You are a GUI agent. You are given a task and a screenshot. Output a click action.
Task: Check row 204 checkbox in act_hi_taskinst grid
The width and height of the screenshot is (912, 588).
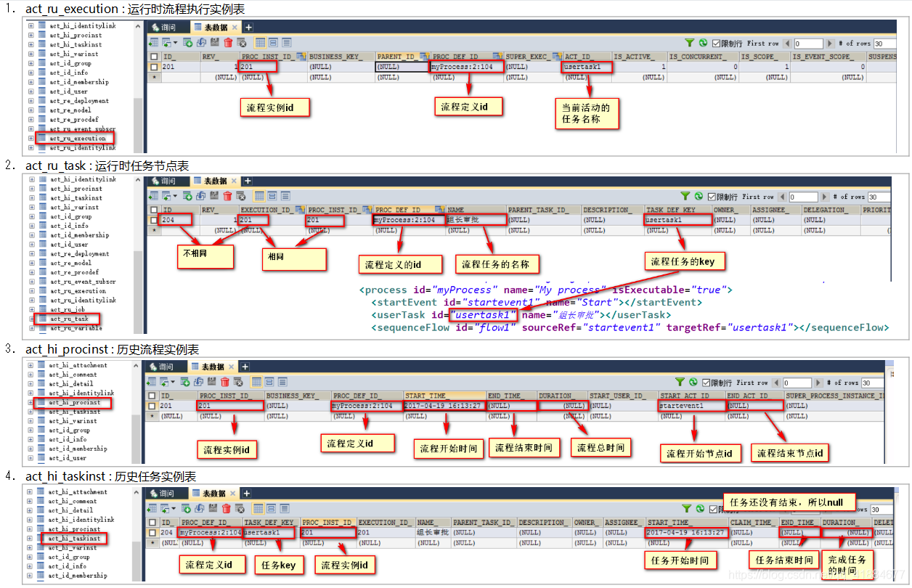[x=152, y=532]
